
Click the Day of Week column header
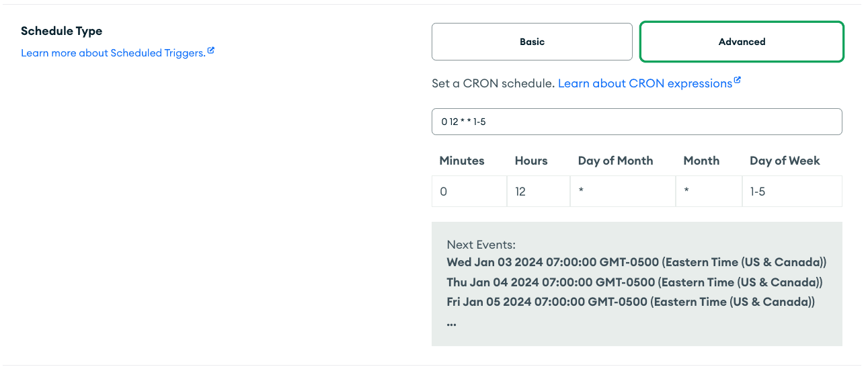tap(785, 161)
